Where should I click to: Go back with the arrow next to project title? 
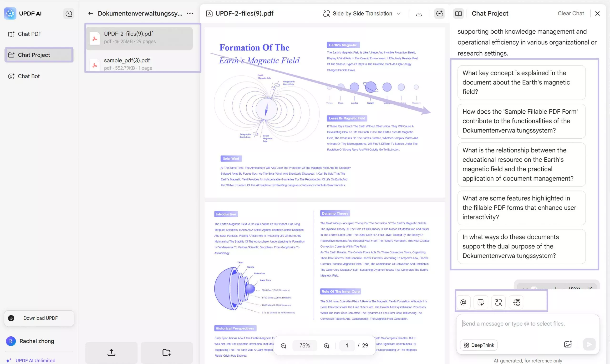tap(91, 14)
